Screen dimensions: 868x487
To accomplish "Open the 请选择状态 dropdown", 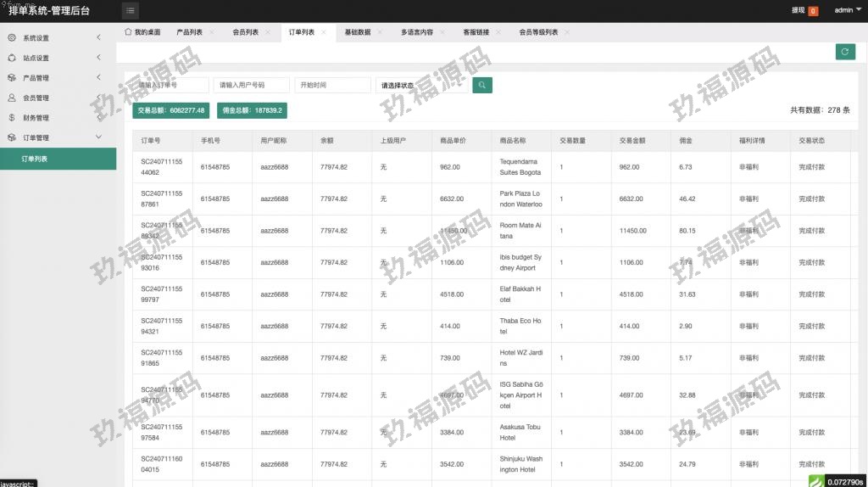I will tap(420, 85).
